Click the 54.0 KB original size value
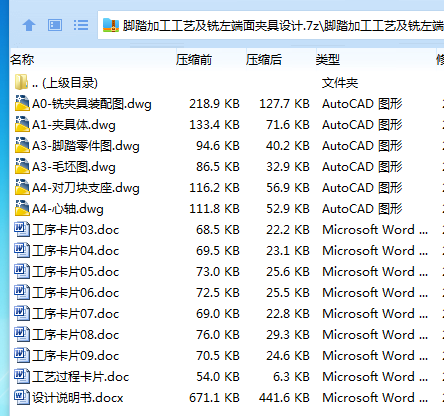Screen dimensions: 444x416 [218, 377]
